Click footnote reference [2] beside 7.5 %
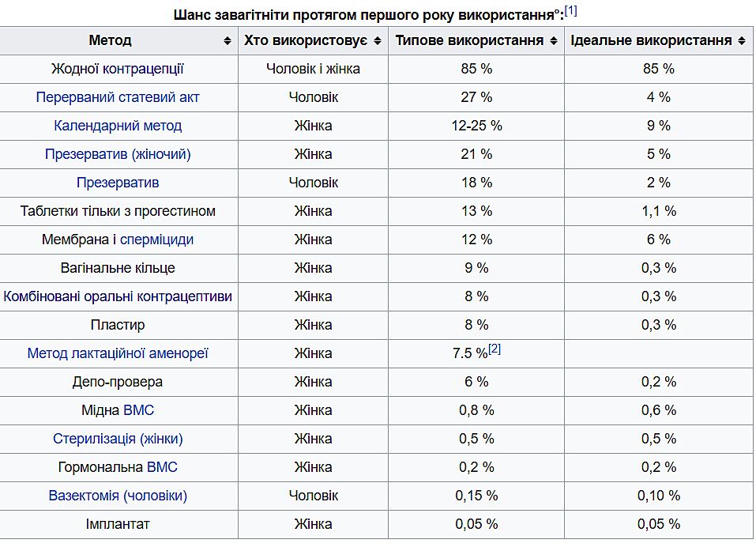This screenshot has height=547, width=756. tap(495, 349)
